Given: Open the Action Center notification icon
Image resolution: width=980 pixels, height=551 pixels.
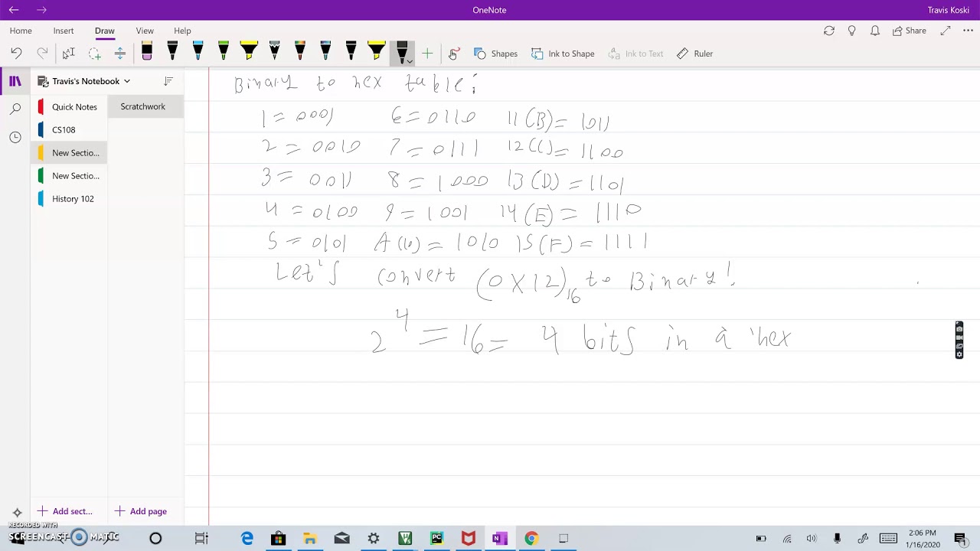Looking at the screenshot, I should coord(960,538).
